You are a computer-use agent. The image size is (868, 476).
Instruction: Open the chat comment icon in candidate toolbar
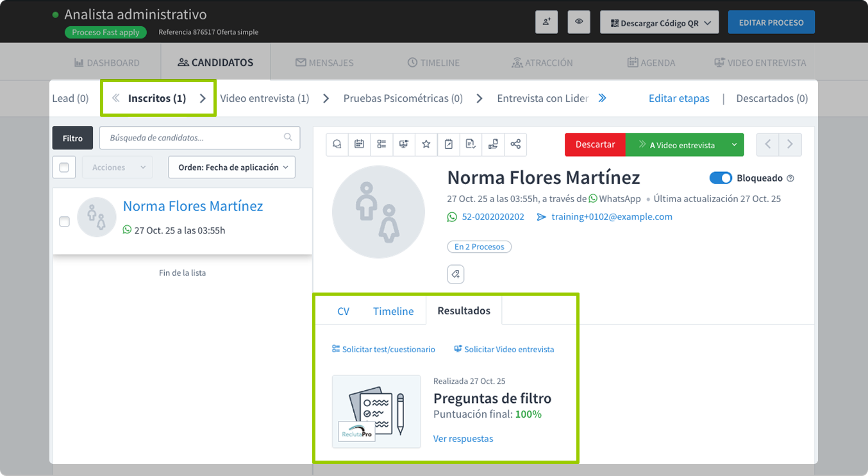(x=337, y=144)
